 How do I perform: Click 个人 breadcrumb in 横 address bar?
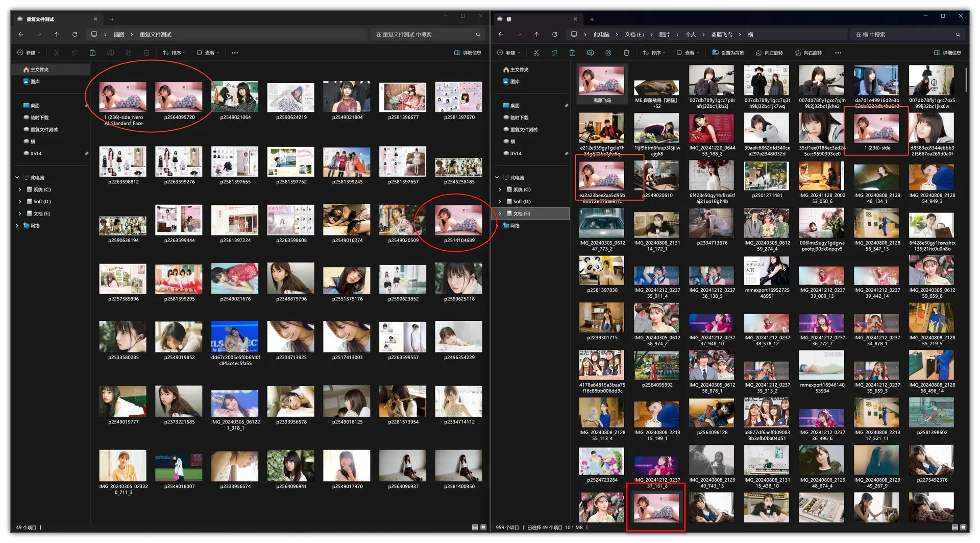pos(691,35)
